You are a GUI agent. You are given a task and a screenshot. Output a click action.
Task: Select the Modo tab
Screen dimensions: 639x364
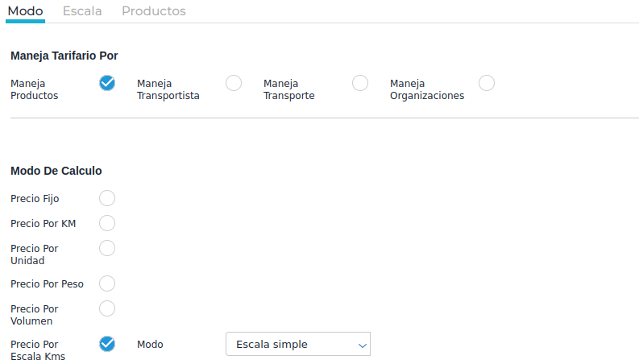[25, 11]
